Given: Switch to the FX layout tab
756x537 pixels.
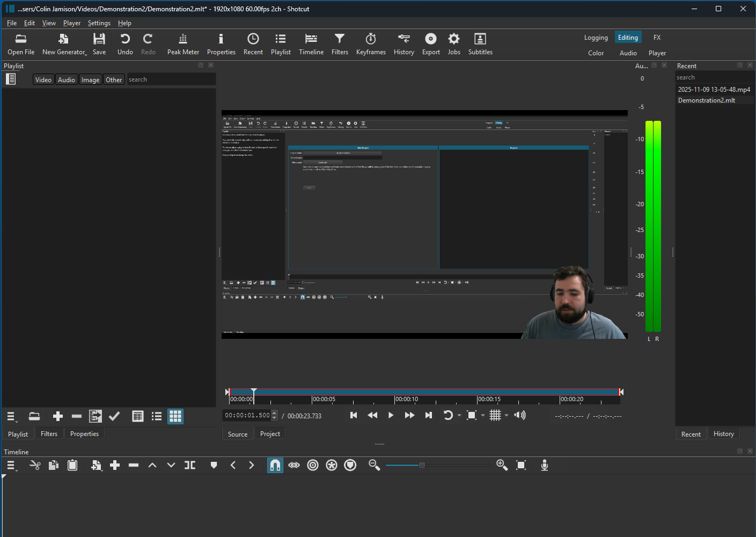Looking at the screenshot, I should point(657,37).
